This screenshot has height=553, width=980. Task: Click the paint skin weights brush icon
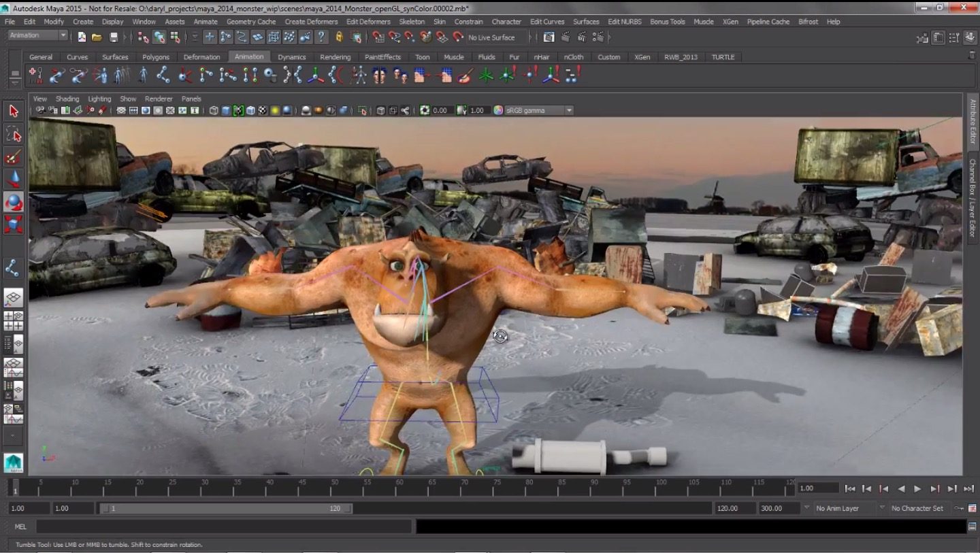pyautogui.click(x=465, y=75)
